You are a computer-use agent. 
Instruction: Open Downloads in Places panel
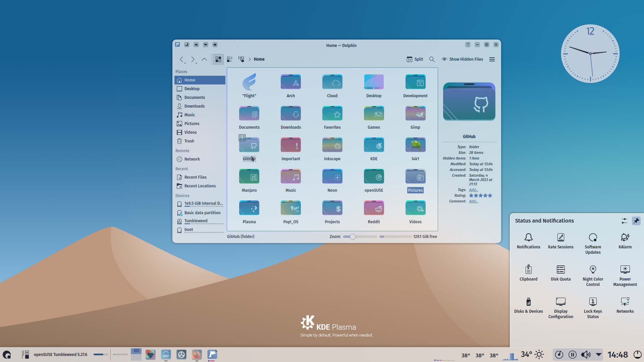point(200,106)
